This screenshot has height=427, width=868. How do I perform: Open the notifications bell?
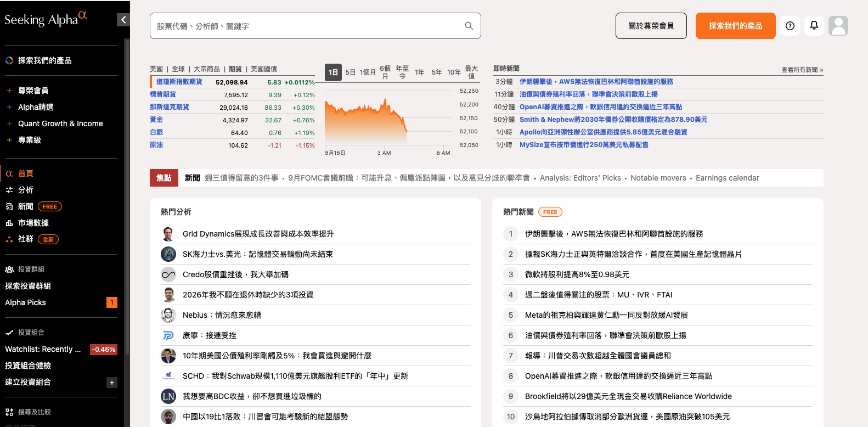(814, 26)
